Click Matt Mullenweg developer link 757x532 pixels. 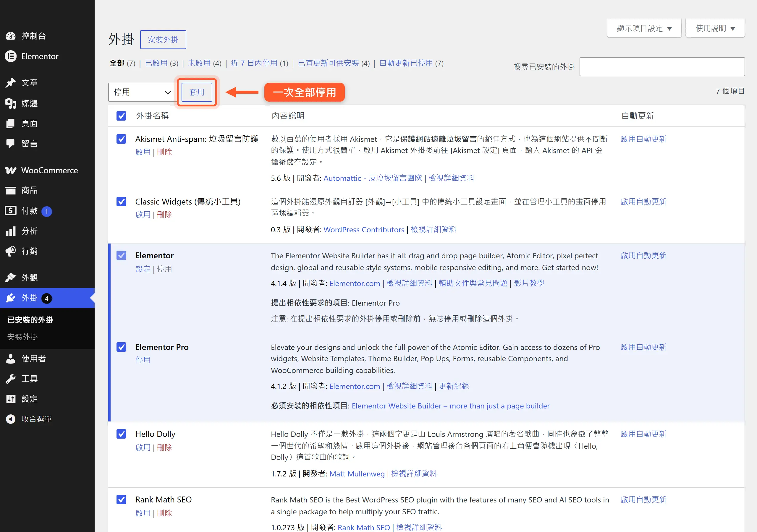357,474
